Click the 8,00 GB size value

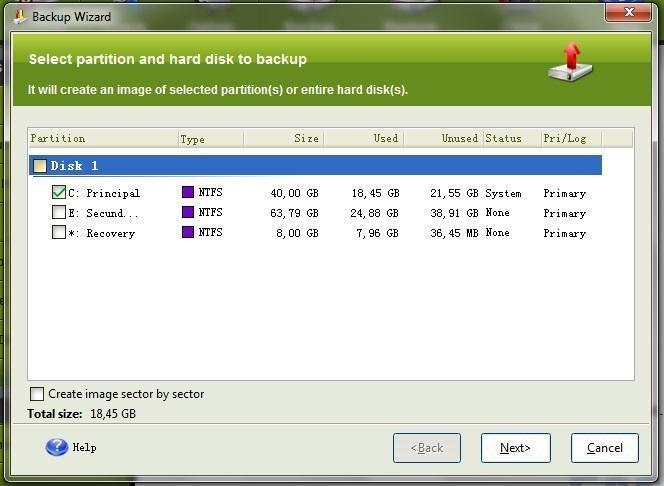click(x=297, y=233)
